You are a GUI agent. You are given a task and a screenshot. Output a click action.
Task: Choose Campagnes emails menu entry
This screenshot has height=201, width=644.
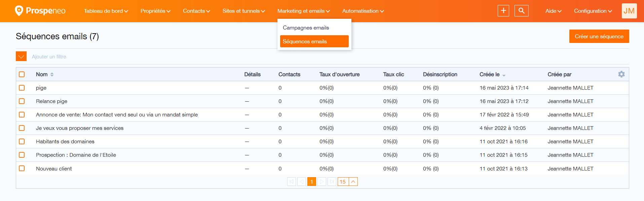click(314, 28)
